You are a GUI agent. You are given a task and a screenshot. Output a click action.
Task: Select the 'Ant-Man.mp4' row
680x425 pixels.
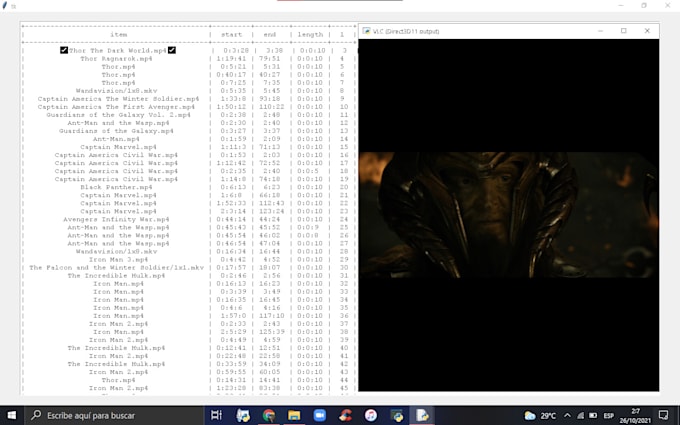[116, 139]
